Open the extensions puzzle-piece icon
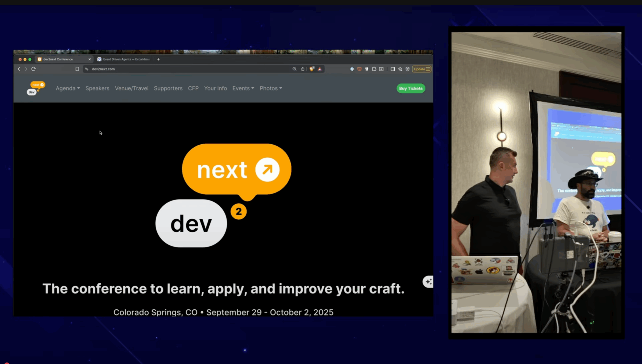 coord(374,69)
